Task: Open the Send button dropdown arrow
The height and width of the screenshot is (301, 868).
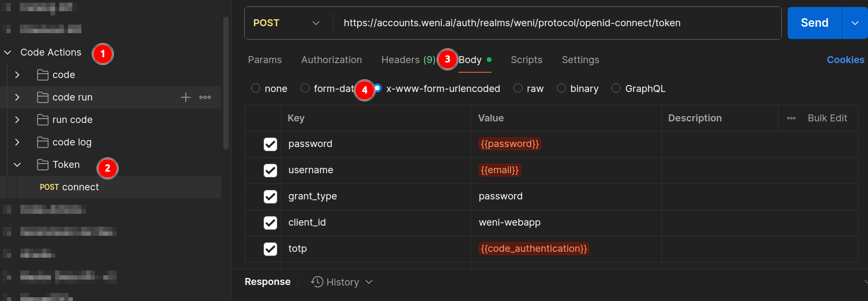Action: coord(855,23)
